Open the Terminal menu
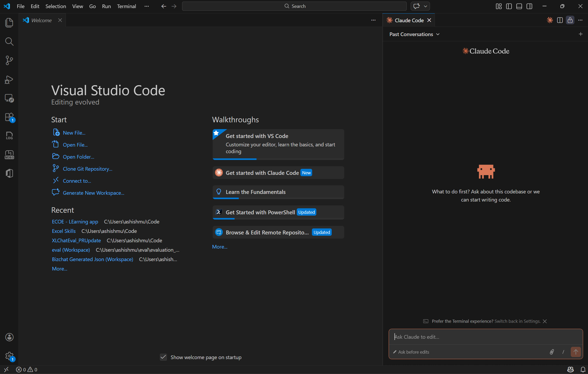Viewport: 588px width, 374px height. (x=126, y=6)
